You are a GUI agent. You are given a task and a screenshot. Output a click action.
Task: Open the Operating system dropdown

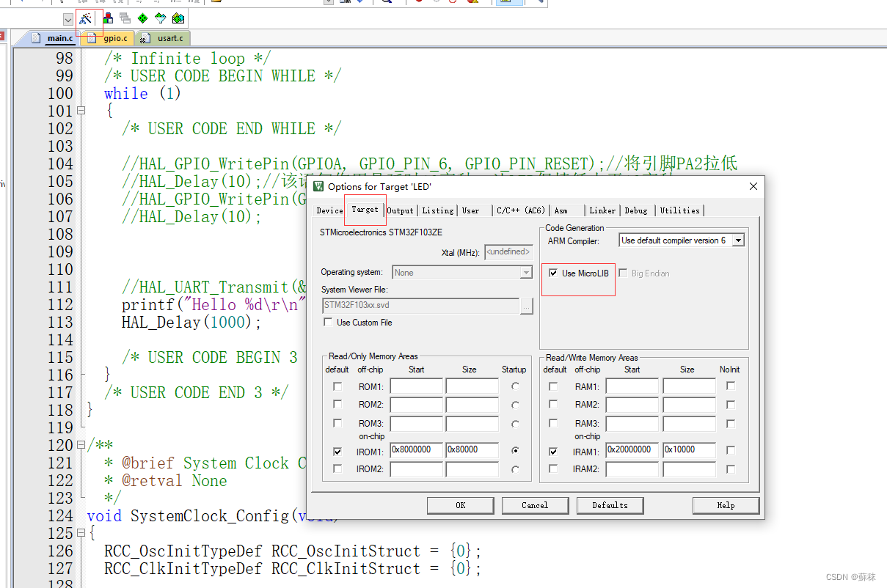tap(525, 273)
